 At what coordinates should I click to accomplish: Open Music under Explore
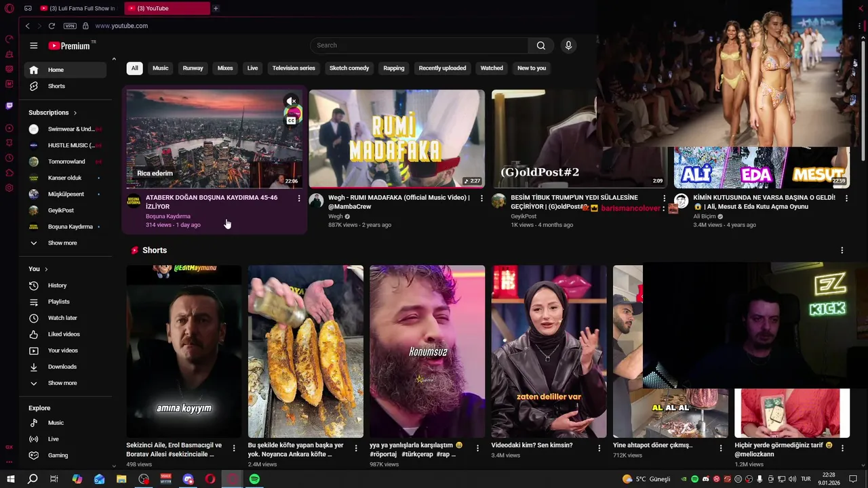point(65,423)
